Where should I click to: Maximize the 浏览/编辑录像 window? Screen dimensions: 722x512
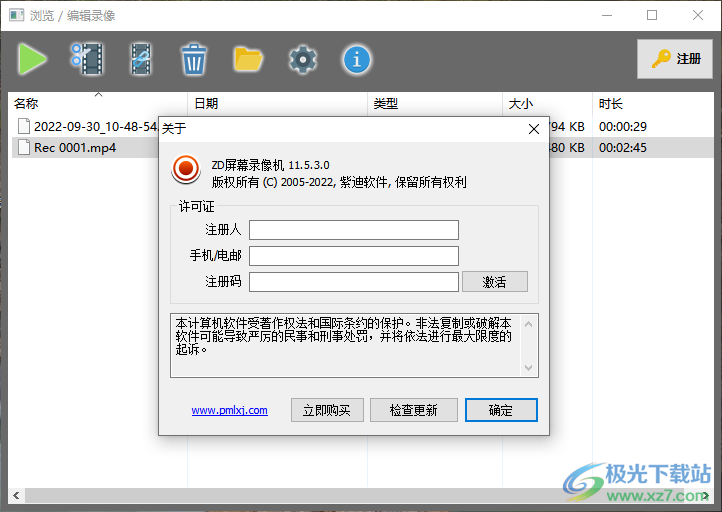[x=652, y=15]
